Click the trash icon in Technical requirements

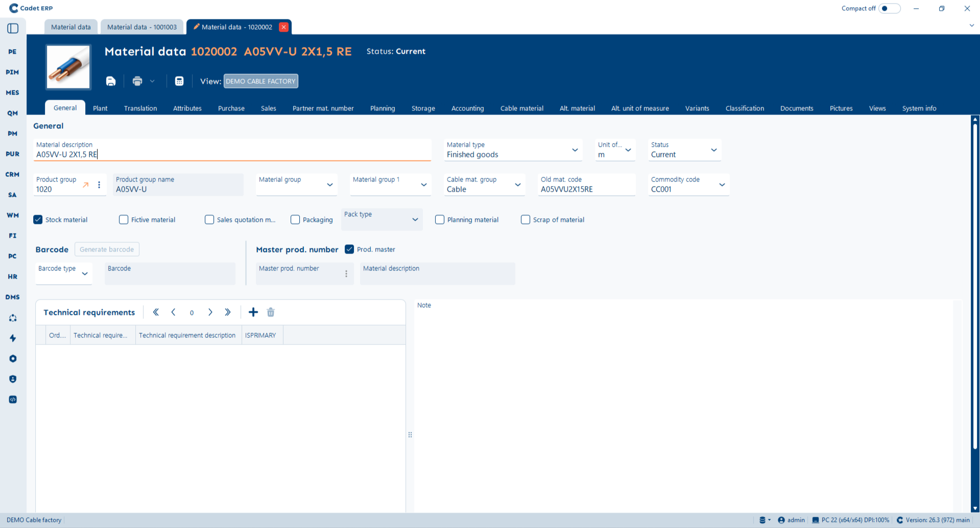(x=271, y=312)
